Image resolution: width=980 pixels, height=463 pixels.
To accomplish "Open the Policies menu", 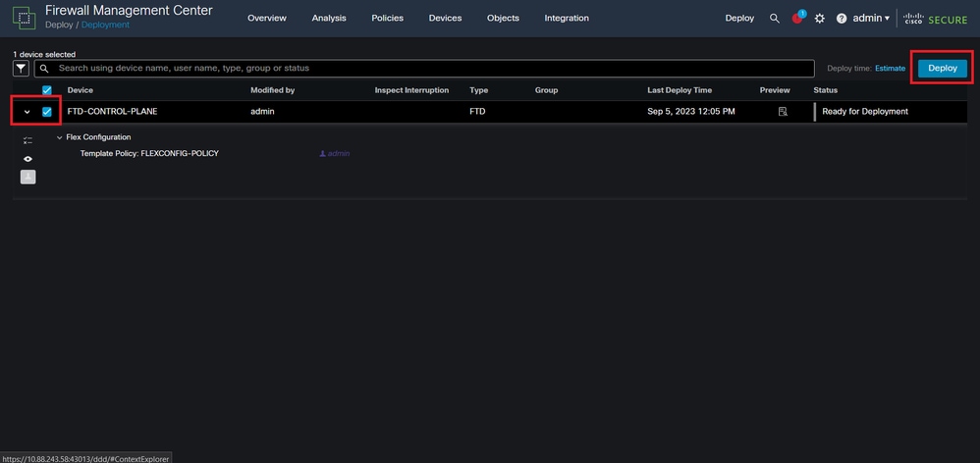I will [388, 18].
